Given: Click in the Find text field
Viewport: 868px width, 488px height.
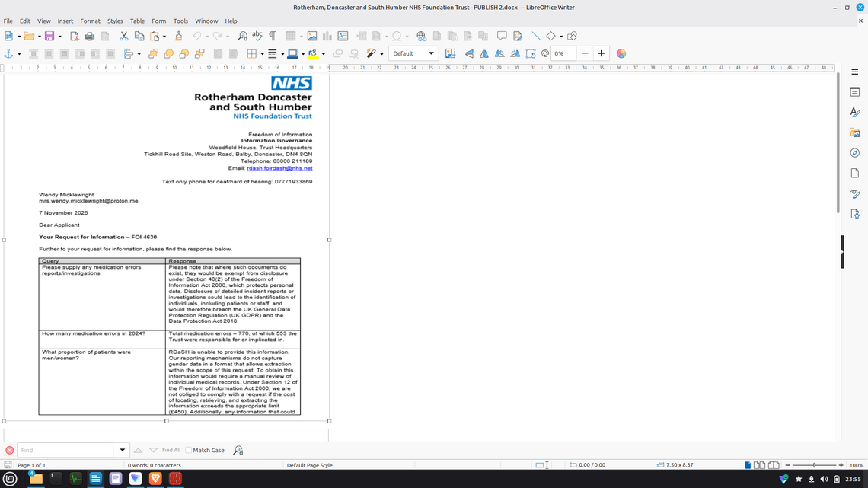Looking at the screenshot, I should (65, 450).
